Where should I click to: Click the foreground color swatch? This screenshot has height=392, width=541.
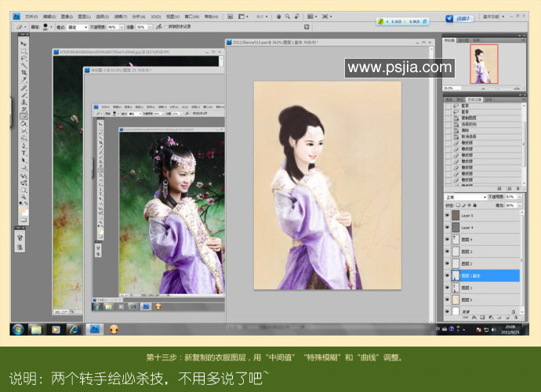[x=22, y=209]
